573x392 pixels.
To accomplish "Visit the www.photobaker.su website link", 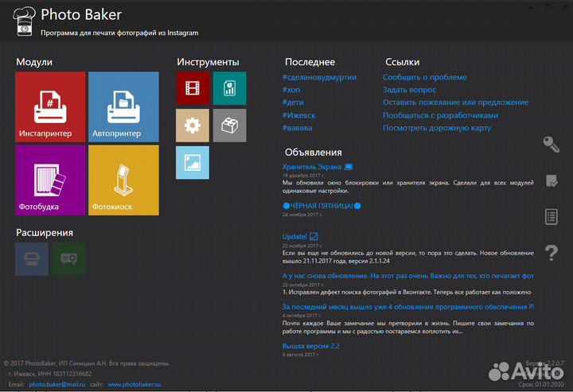I will click(x=134, y=384).
